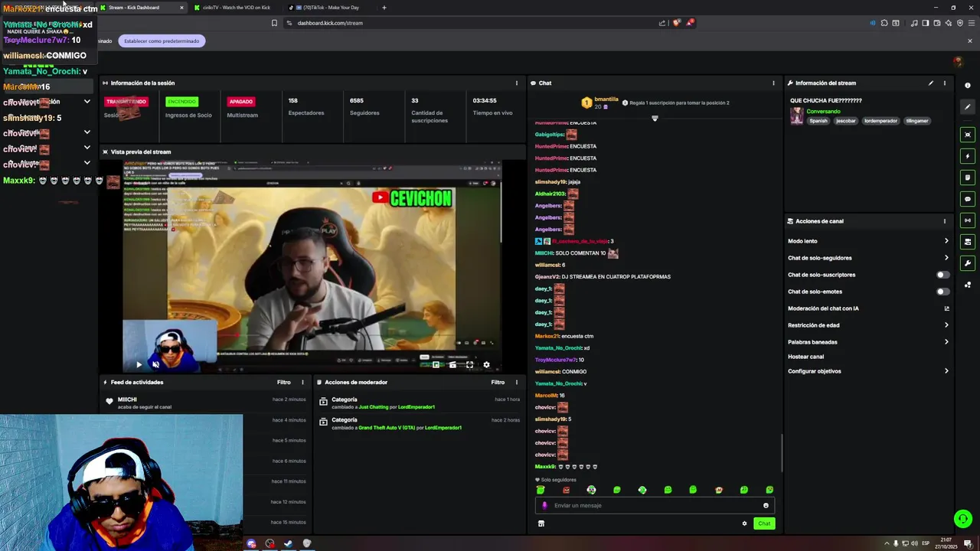Open Steam from the taskbar
This screenshot has width=980, height=551.
coord(288,543)
